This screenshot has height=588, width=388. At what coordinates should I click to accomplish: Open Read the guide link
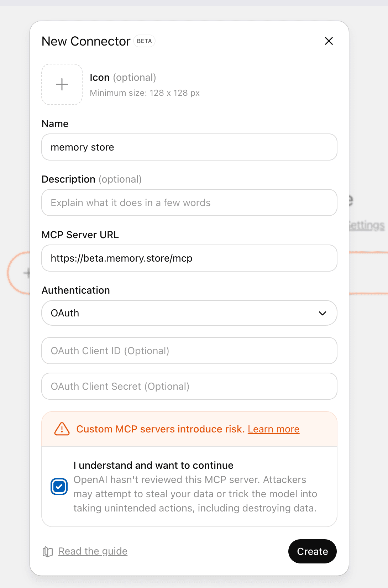(x=93, y=551)
